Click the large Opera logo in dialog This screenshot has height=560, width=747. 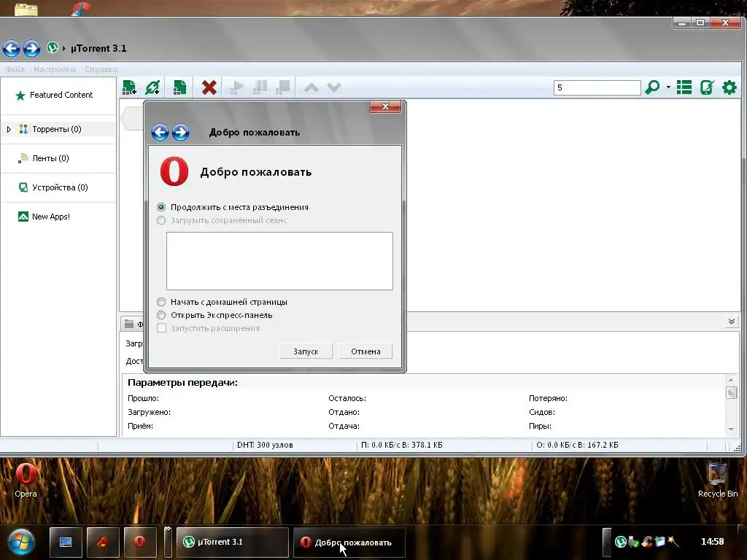[174, 171]
